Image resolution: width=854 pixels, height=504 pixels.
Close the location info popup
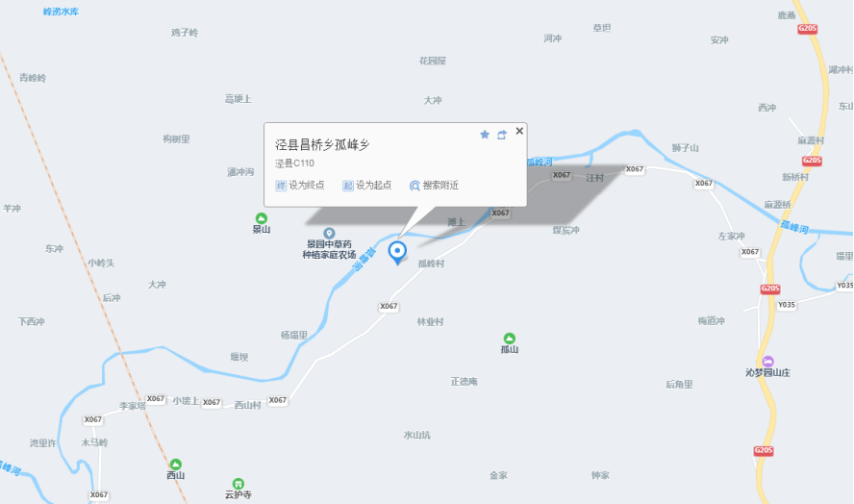tap(519, 131)
